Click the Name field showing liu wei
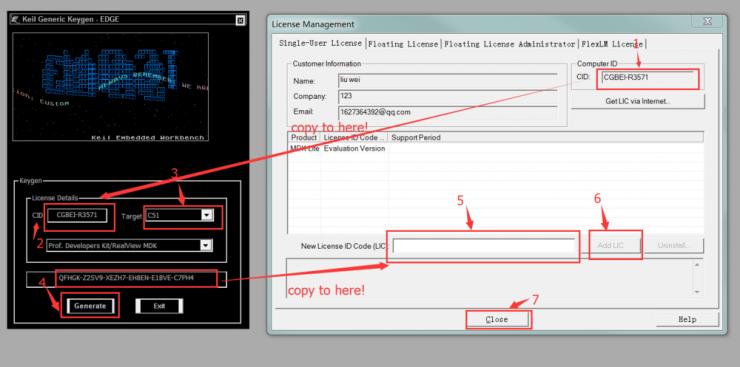Image resolution: width=740 pixels, height=367 pixels. pos(447,81)
